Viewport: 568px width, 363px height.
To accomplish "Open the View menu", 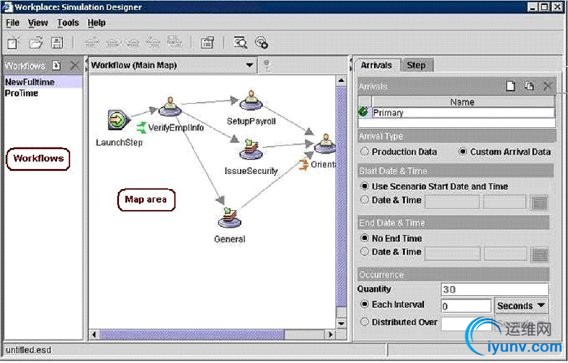I will tap(38, 23).
